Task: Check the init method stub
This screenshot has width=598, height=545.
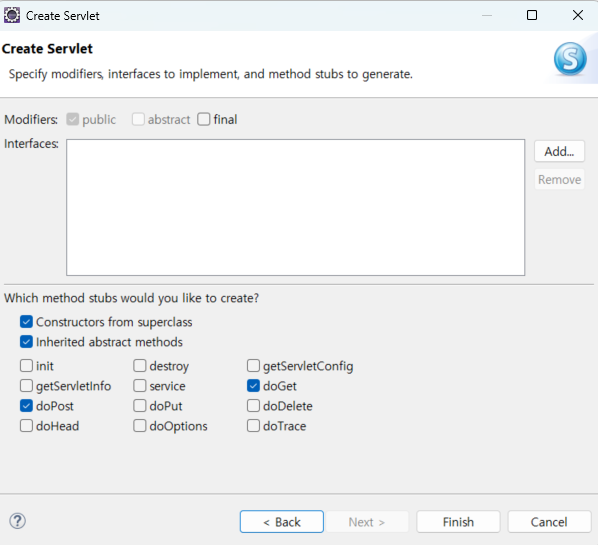Action: coord(26,365)
